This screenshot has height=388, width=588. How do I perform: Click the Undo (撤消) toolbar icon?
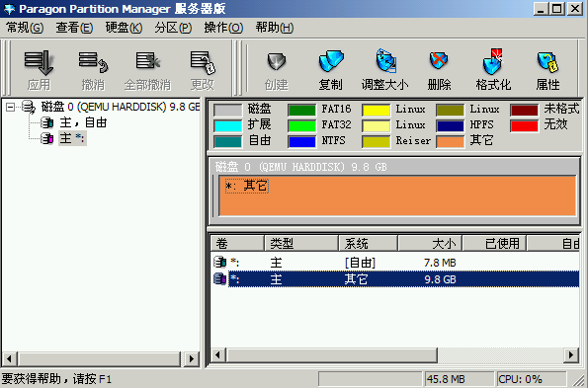point(93,62)
